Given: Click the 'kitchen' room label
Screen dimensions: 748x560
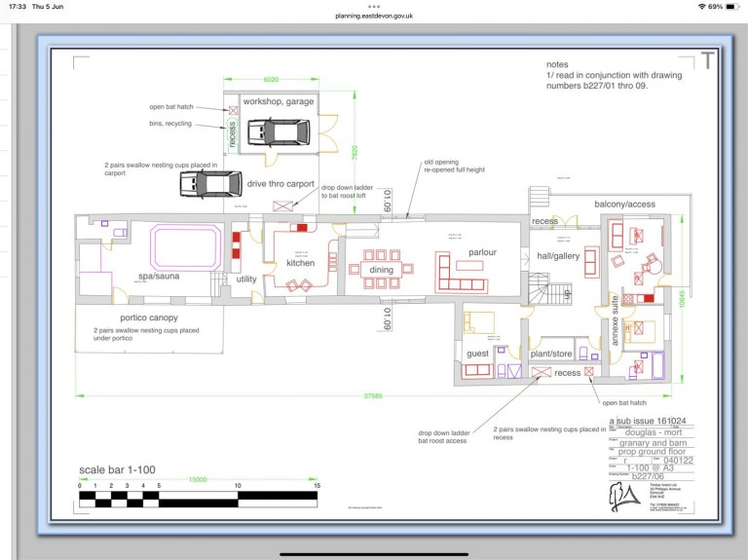Looking at the screenshot, I should coord(301,263).
